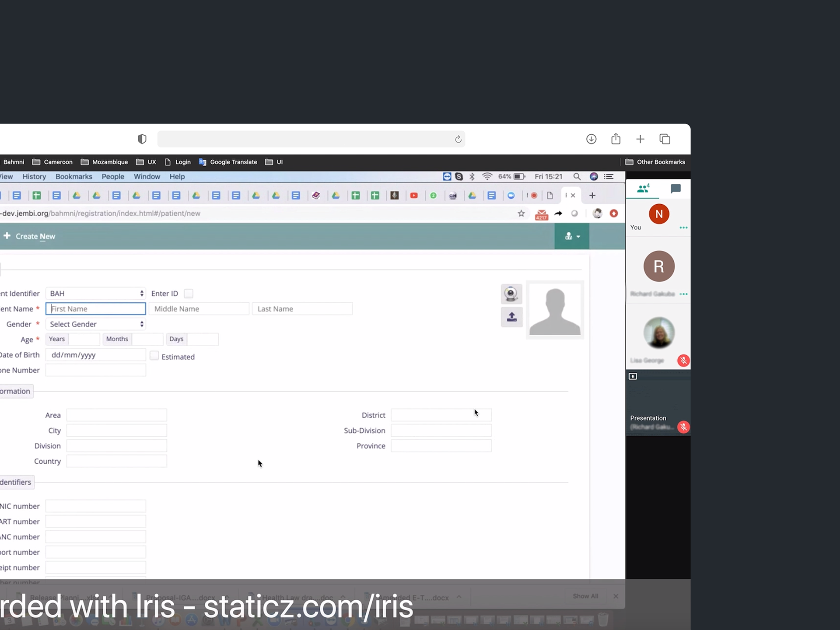Open the chat tab in meeting panel
The image size is (840, 630).
coord(675,189)
